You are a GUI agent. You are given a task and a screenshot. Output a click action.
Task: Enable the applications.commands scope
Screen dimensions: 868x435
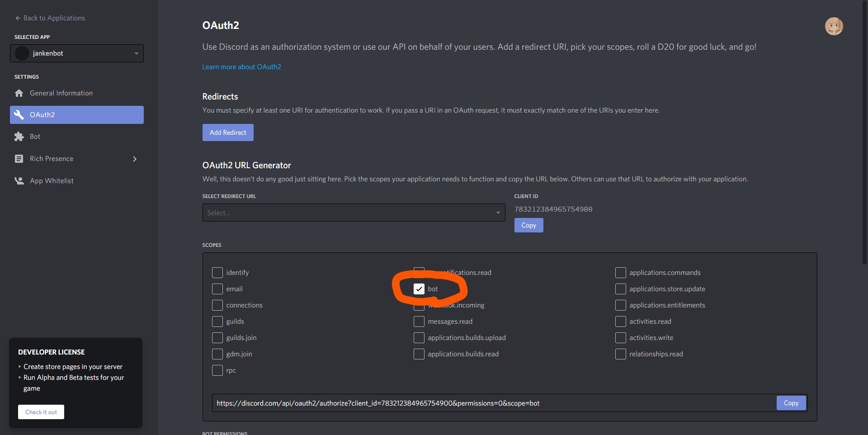620,273
